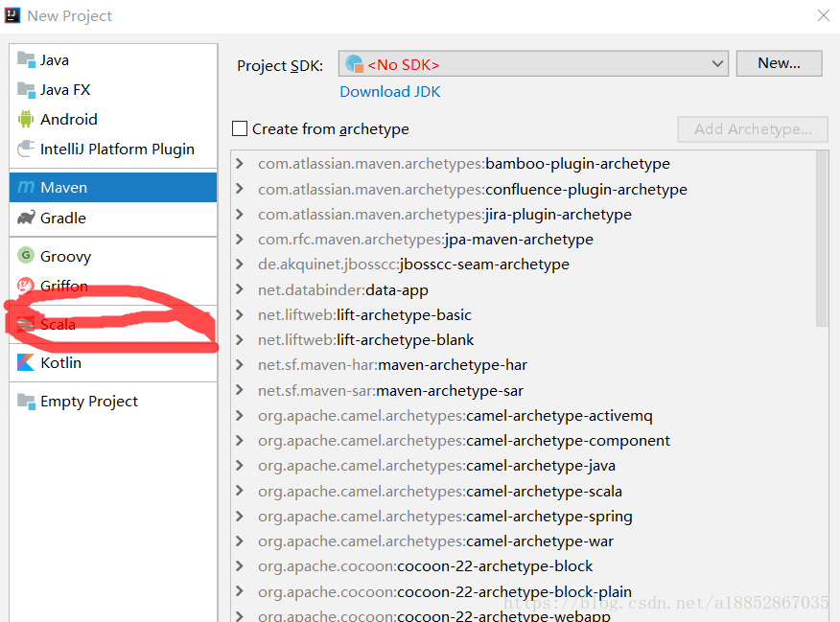This screenshot has width=840, height=622.
Task: Enable Create from archetype checkbox
Action: (240, 128)
